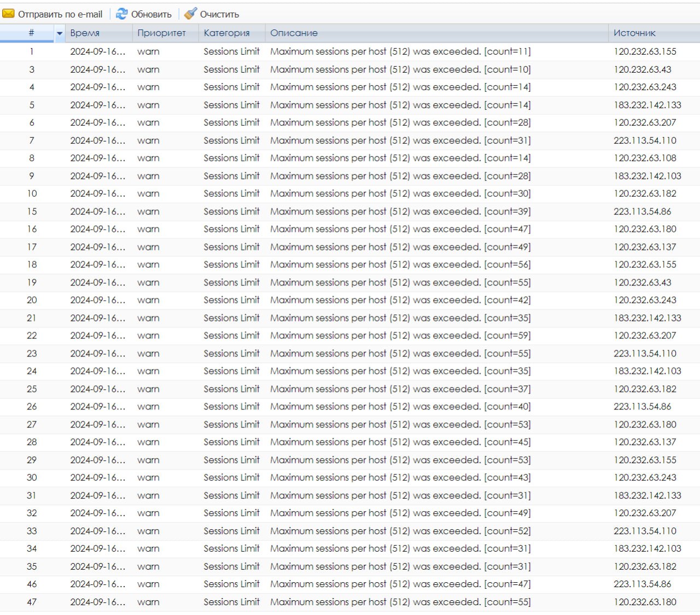
Task: Sort by the 'Источник' column header
Action: click(x=634, y=33)
